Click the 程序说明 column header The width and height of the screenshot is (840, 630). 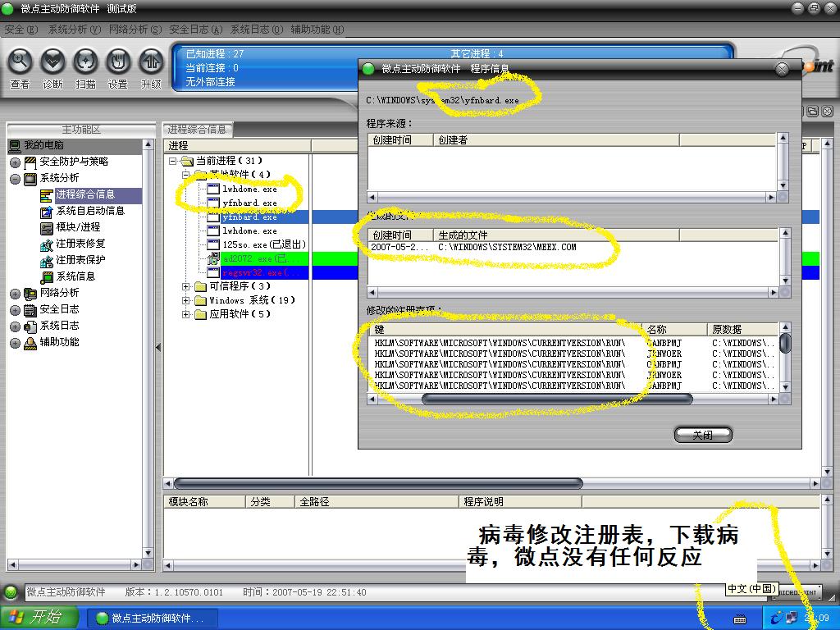point(519,502)
